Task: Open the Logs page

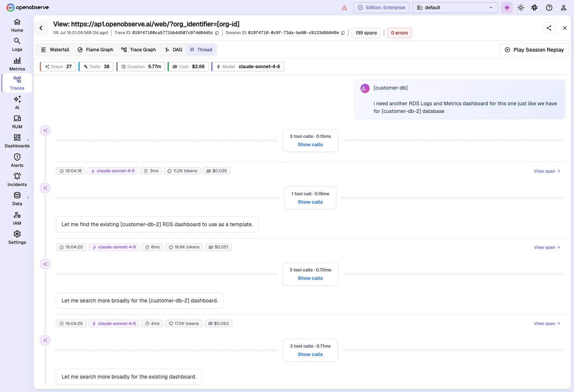Action: click(x=17, y=44)
